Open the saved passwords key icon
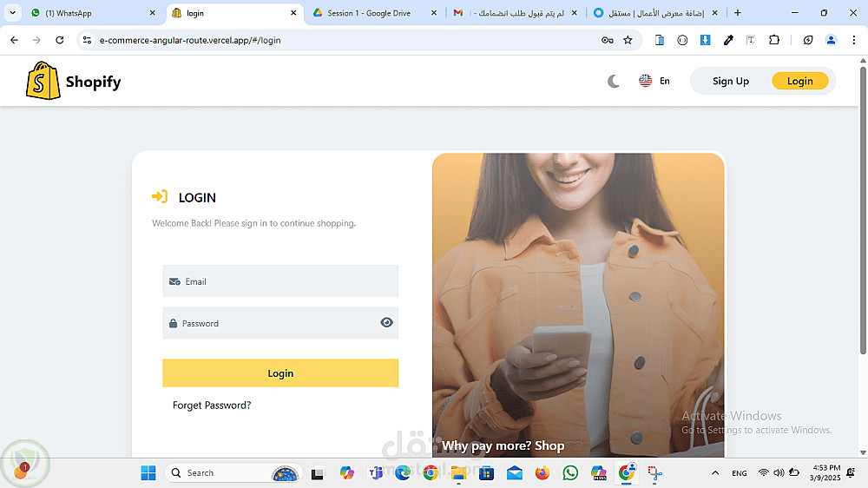This screenshot has width=868, height=488. point(608,40)
